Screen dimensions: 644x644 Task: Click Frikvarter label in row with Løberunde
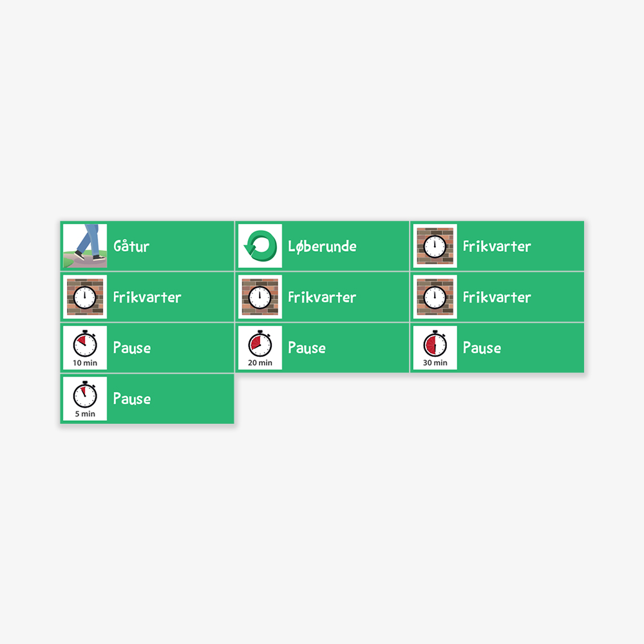coord(497,246)
